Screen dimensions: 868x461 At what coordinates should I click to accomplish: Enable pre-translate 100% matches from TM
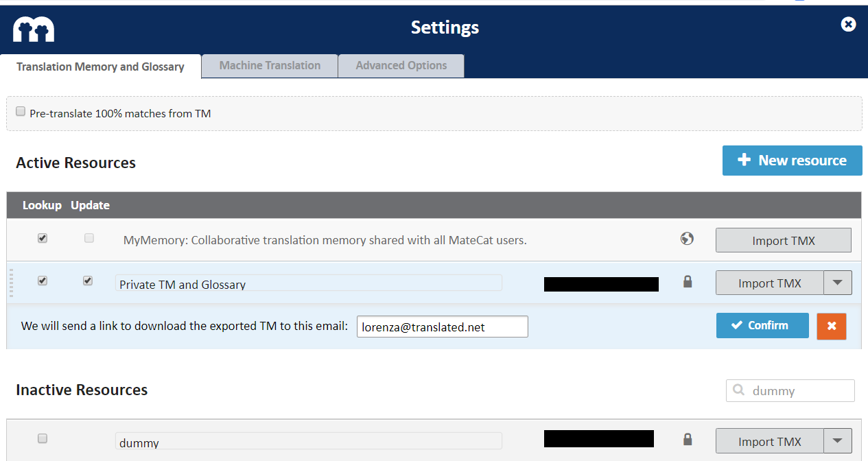pos(20,110)
